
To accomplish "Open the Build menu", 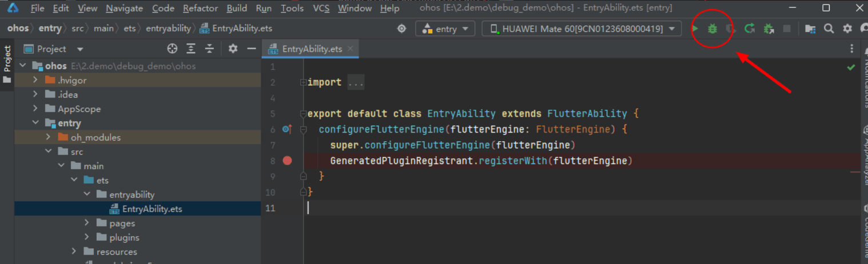I will (x=237, y=8).
